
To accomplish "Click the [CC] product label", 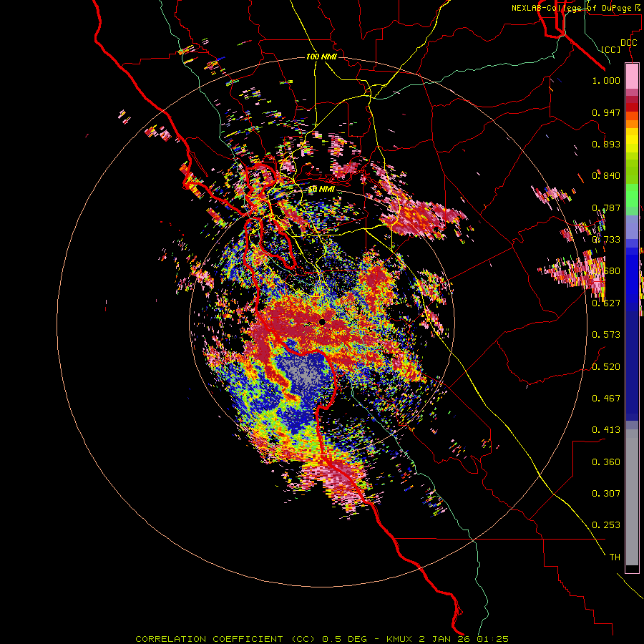I will (610, 49).
